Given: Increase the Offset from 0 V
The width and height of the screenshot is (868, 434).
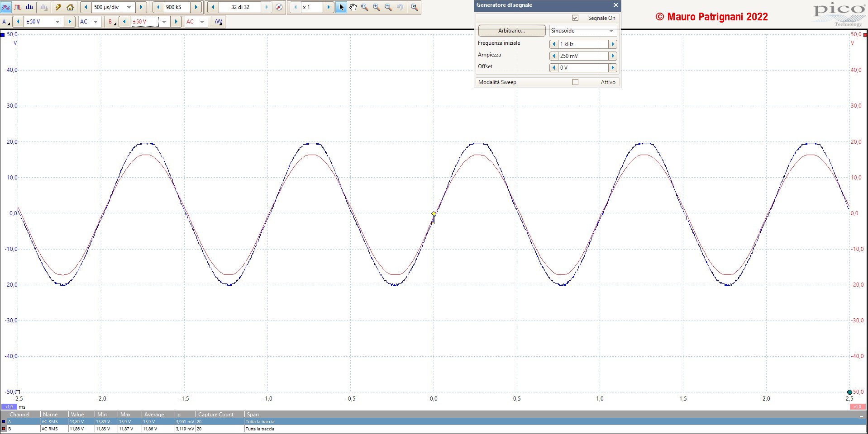Looking at the screenshot, I should pyautogui.click(x=613, y=68).
